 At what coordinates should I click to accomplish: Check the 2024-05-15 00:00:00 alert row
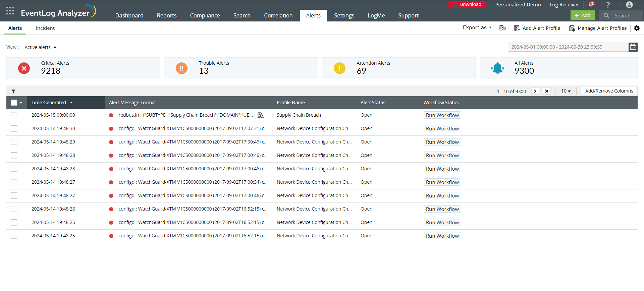14,115
